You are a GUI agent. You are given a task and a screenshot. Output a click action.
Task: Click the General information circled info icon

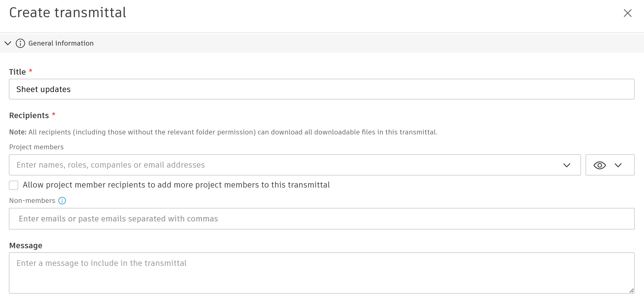pos(20,43)
